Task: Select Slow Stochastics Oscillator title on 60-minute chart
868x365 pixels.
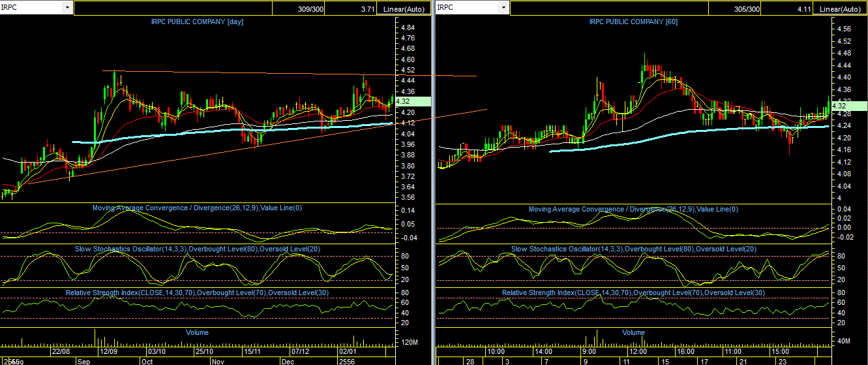Action: [x=634, y=249]
